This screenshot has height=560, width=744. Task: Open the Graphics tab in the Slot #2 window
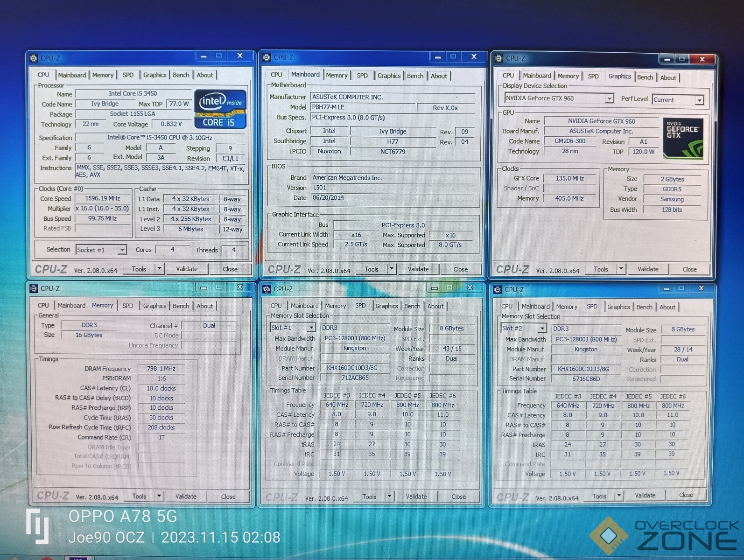[x=618, y=307]
